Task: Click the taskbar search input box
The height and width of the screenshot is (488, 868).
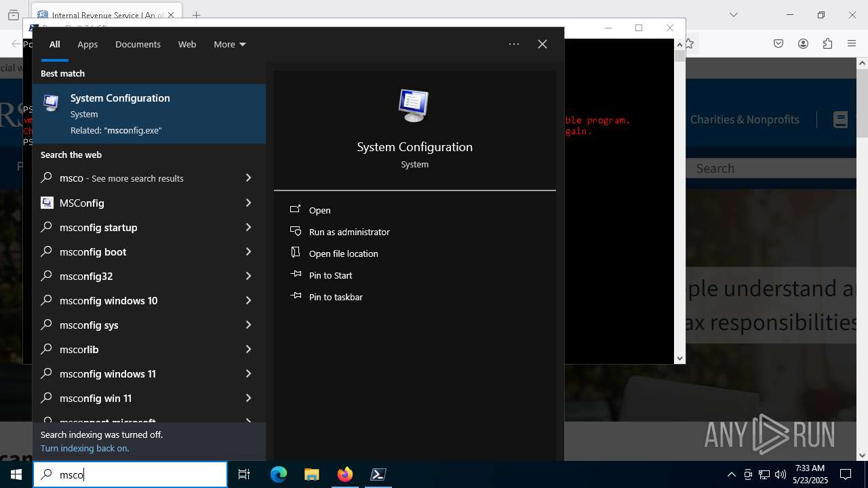Action: (x=130, y=474)
